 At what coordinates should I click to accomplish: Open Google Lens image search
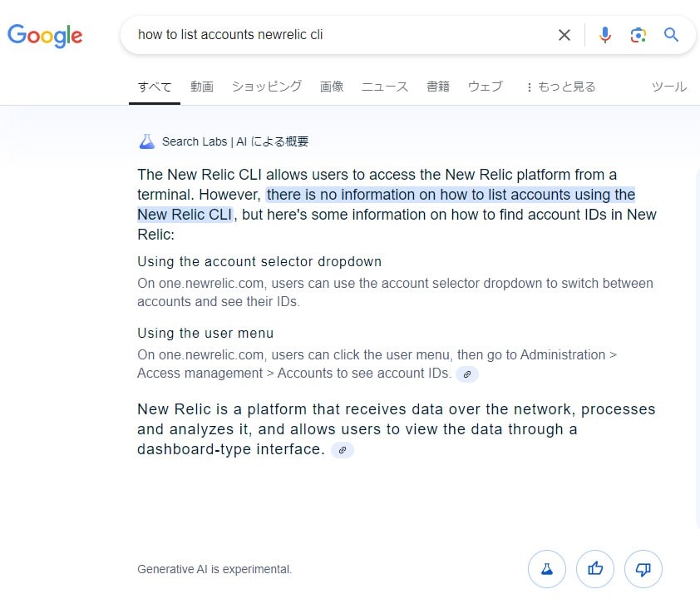pyautogui.click(x=638, y=35)
